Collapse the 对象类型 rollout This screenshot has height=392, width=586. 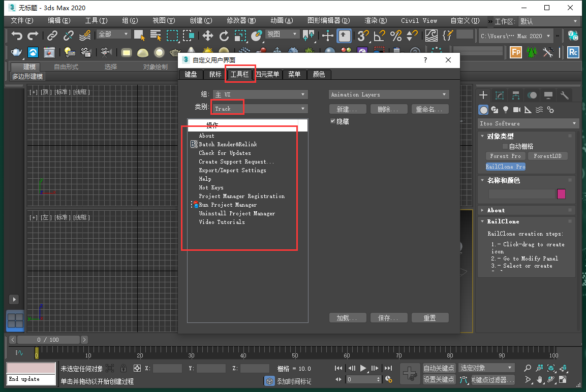pyautogui.click(x=500, y=136)
